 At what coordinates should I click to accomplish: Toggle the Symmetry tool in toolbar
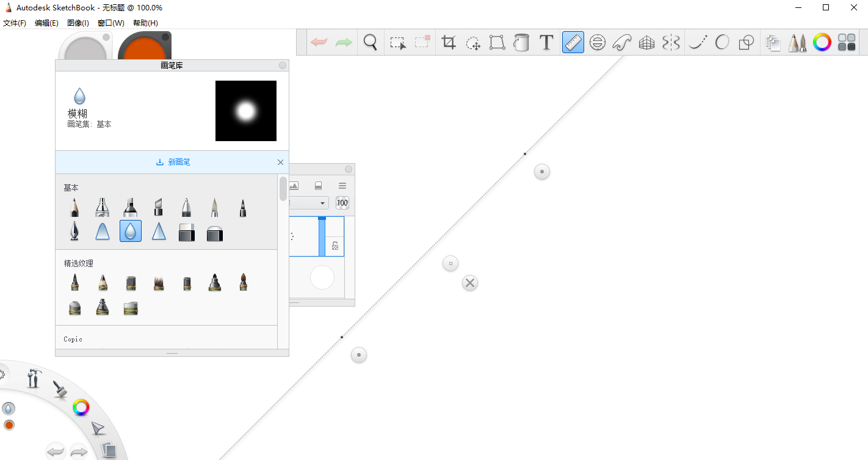pos(671,43)
